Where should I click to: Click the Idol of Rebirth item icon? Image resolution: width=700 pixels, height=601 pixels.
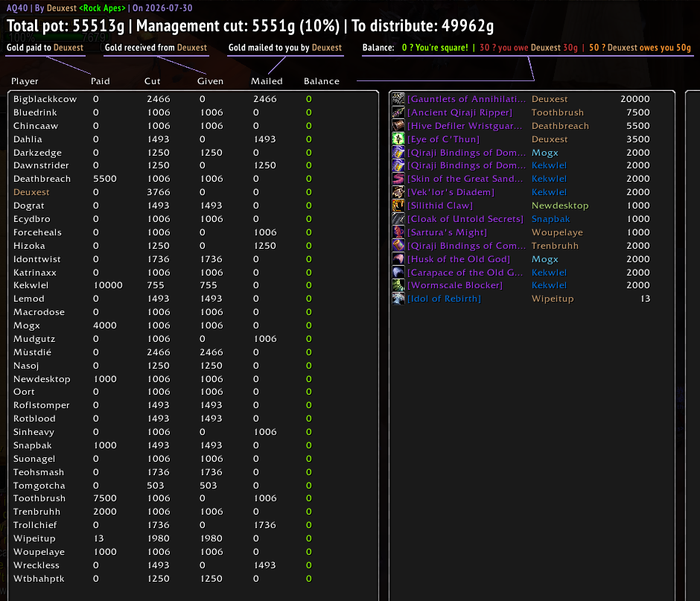click(x=398, y=299)
